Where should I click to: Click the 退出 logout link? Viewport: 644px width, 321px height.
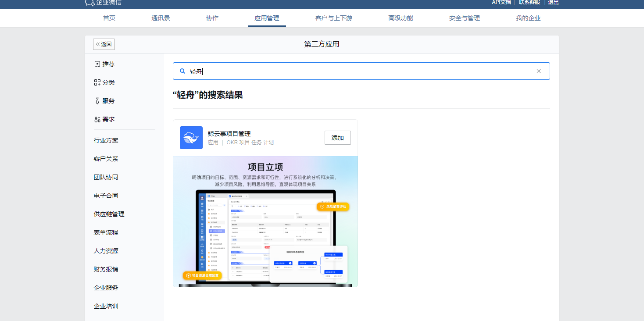(553, 2)
